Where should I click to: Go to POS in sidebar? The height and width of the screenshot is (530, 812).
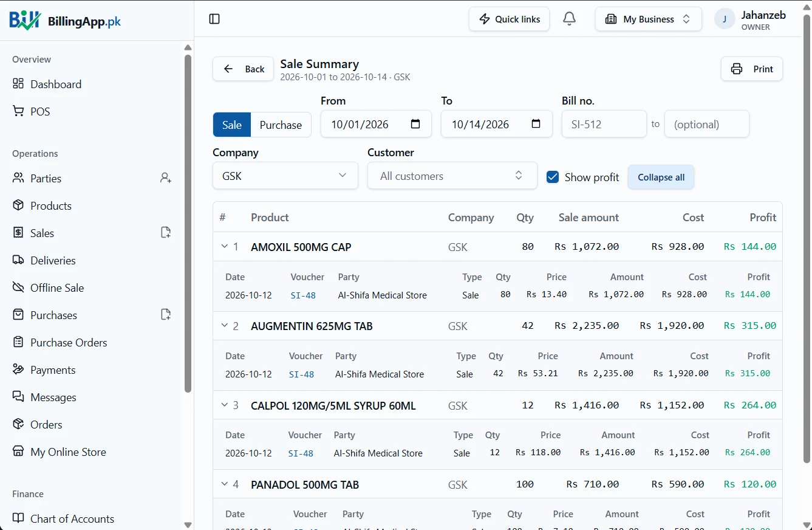coord(40,111)
